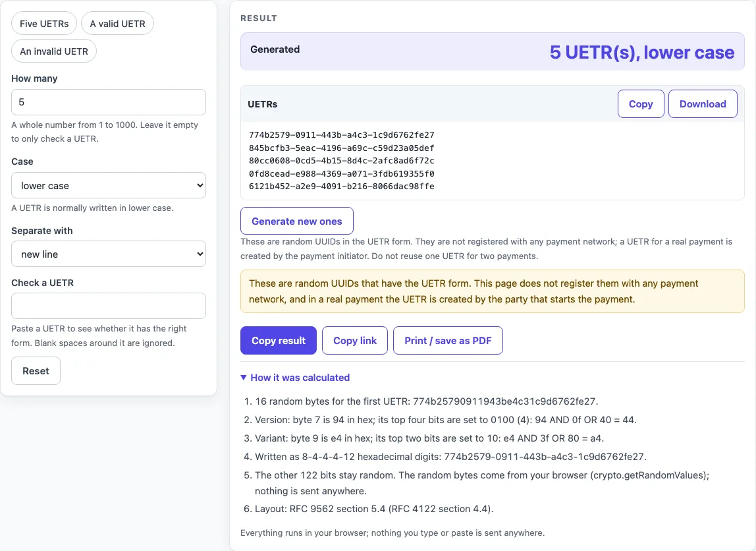The height and width of the screenshot is (551, 756).
Task: Download the UETRs
Action: click(703, 103)
